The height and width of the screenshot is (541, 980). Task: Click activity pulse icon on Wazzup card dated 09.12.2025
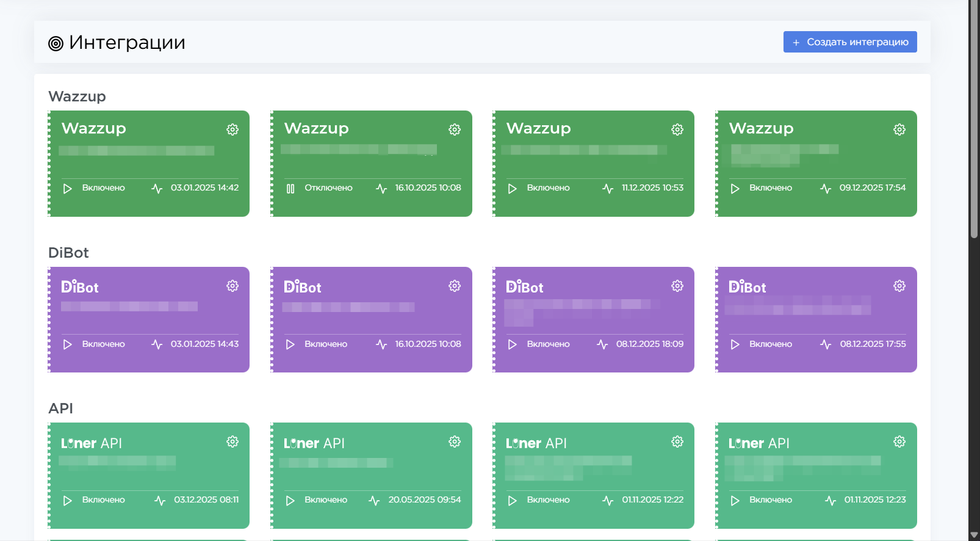click(x=826, y=189)
